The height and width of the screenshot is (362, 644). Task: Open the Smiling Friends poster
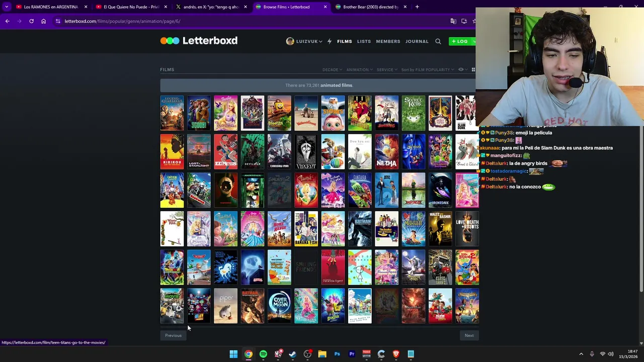(306, 267)
